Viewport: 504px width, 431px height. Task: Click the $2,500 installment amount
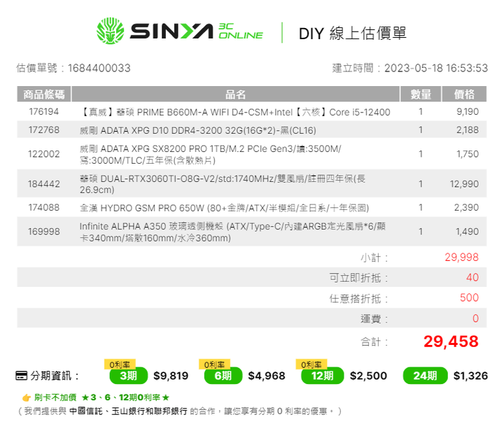(x=368, y=376)
